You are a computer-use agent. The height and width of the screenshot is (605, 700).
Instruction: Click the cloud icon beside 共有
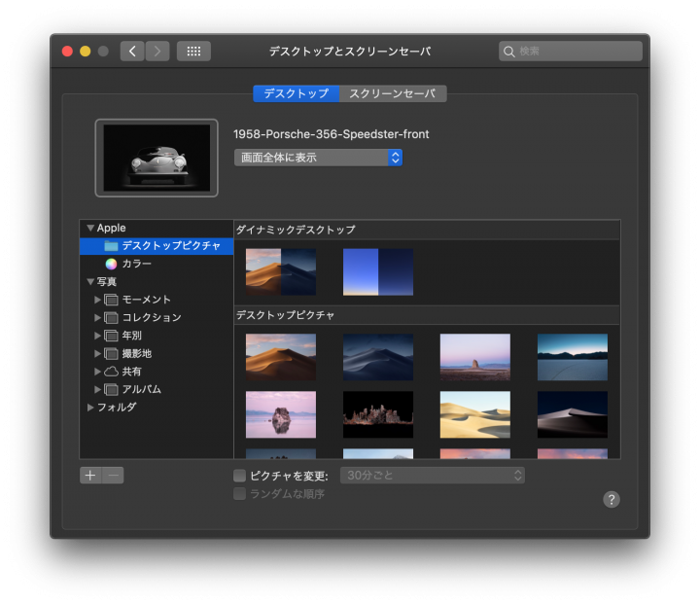(x=111, y=372)
